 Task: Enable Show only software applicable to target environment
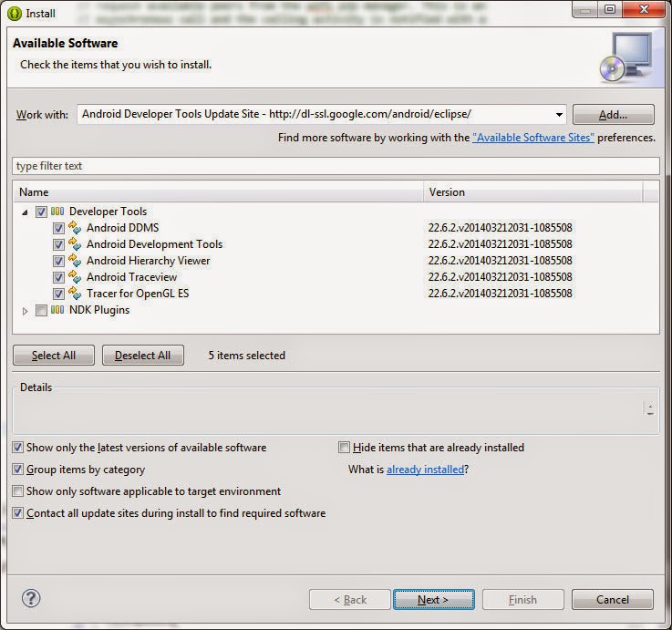pos(17,491)
